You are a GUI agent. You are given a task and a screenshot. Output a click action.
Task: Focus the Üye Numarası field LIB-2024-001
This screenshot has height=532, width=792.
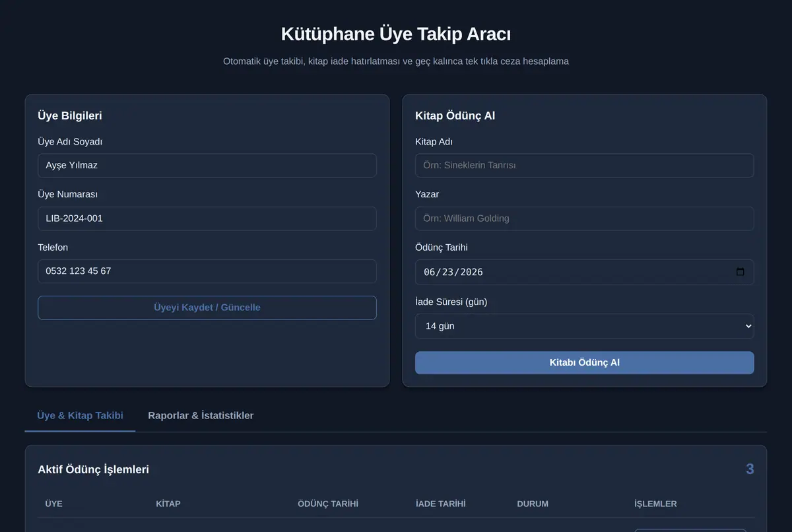coord(207,218)
